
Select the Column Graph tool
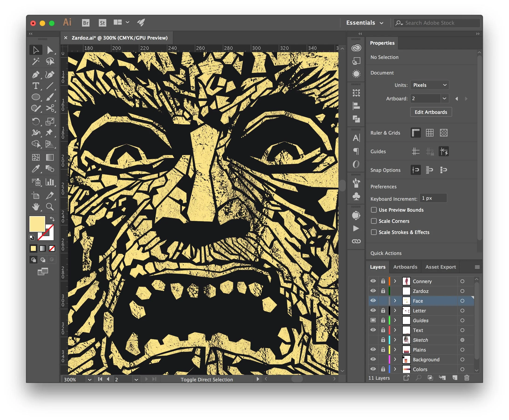point(50,182)
